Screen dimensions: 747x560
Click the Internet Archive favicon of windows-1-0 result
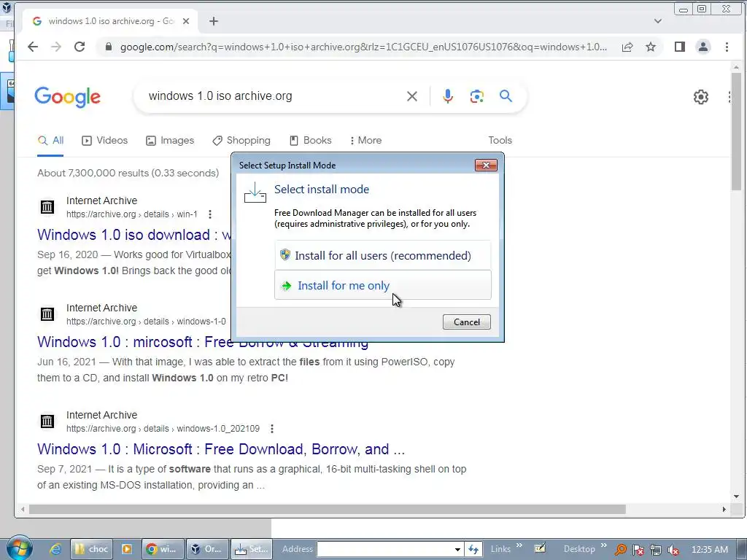[x=47, y=314]
